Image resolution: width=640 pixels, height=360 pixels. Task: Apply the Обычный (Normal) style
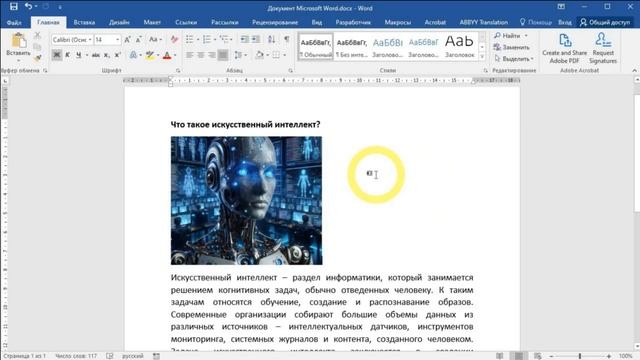[316, 46]
